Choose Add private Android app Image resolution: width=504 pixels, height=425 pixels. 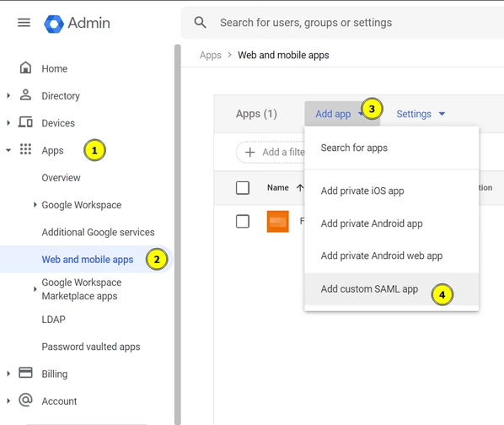pyautogui.click(x=392, y=223)
